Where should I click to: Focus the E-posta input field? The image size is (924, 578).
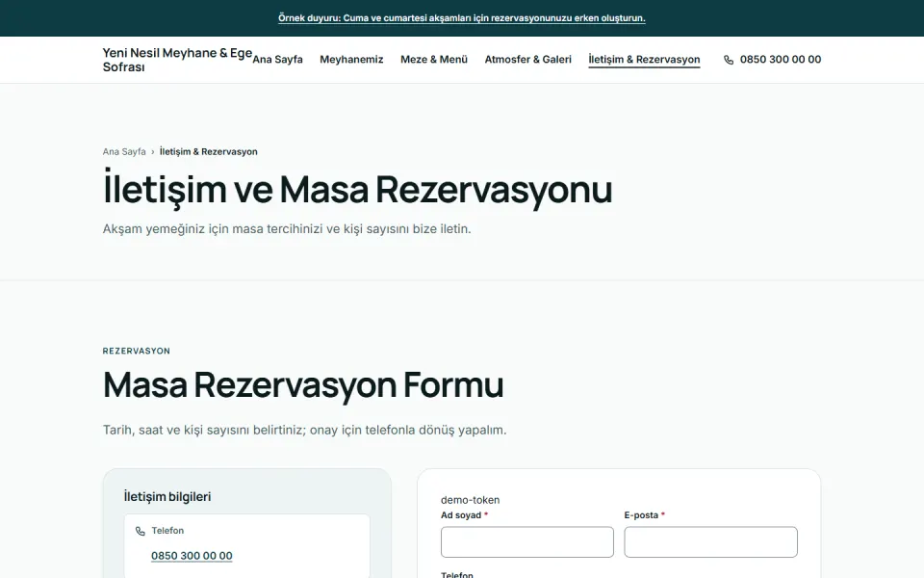[x=710, y=542]
